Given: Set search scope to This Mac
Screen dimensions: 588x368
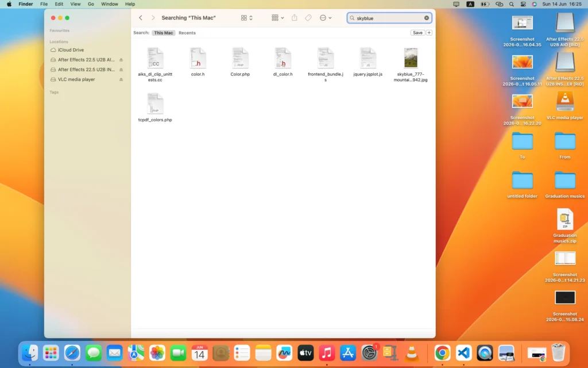Looking at the screenshot, I should point(164,33).
